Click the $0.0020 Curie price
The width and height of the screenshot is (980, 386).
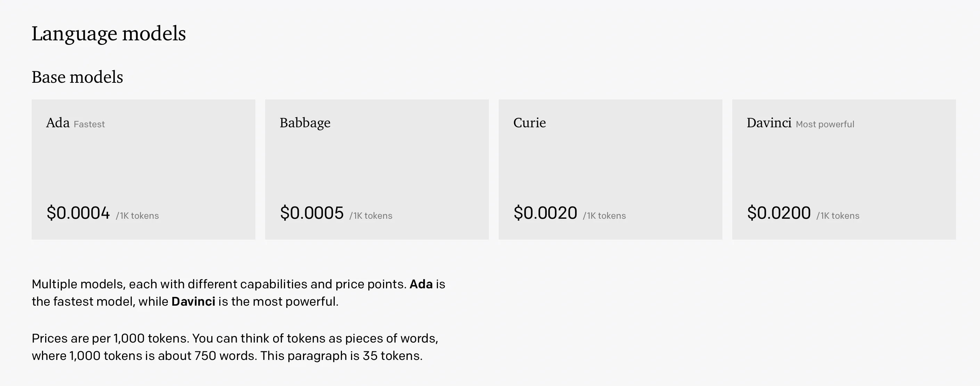pos(545,213)
